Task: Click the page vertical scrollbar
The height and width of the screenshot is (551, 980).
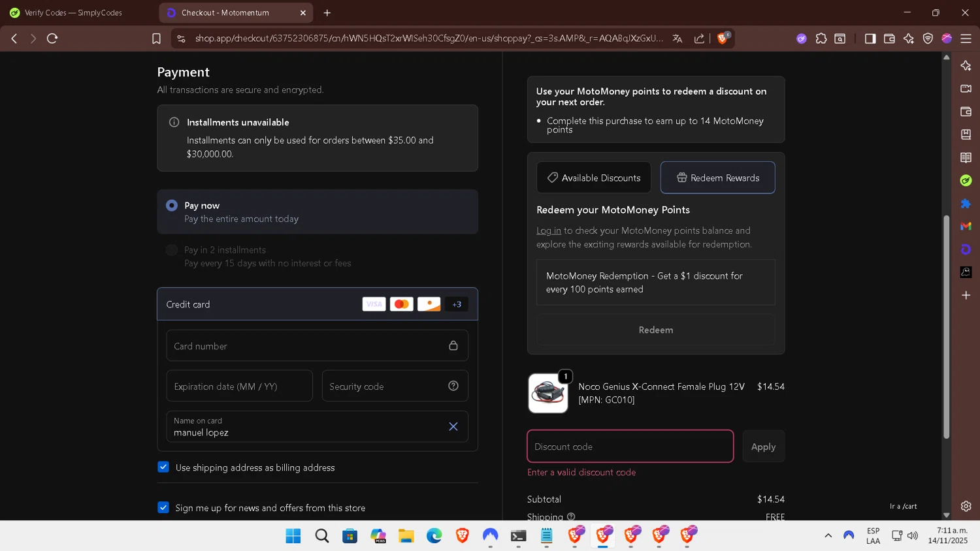Action: tap(946, 326)
